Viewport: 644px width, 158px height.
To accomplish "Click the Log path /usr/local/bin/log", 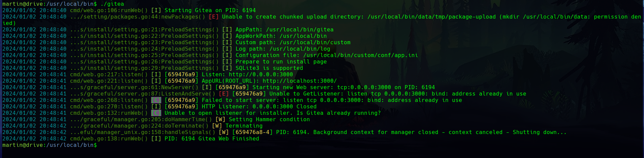I will tap(300, 49).
